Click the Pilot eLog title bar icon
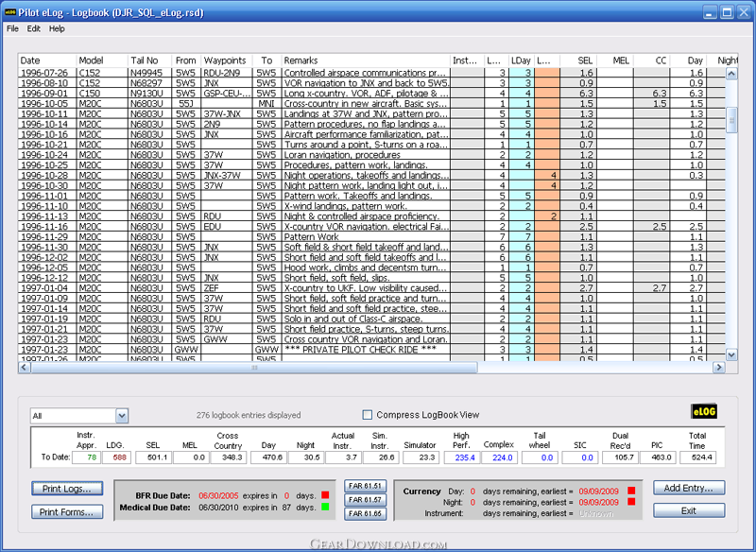 pyautogui.click(x=10, y=12)
